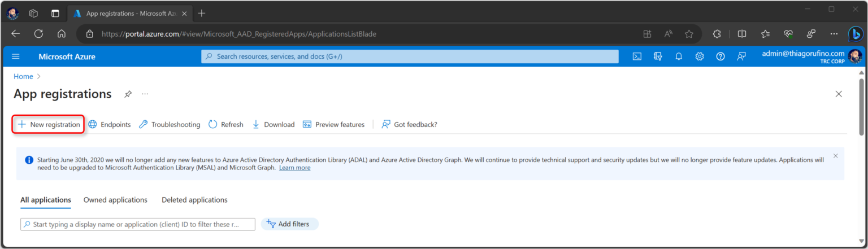The width and height of the screenshot is (868, 249).
Task: Open the Notifications bell
Action: 679,56
